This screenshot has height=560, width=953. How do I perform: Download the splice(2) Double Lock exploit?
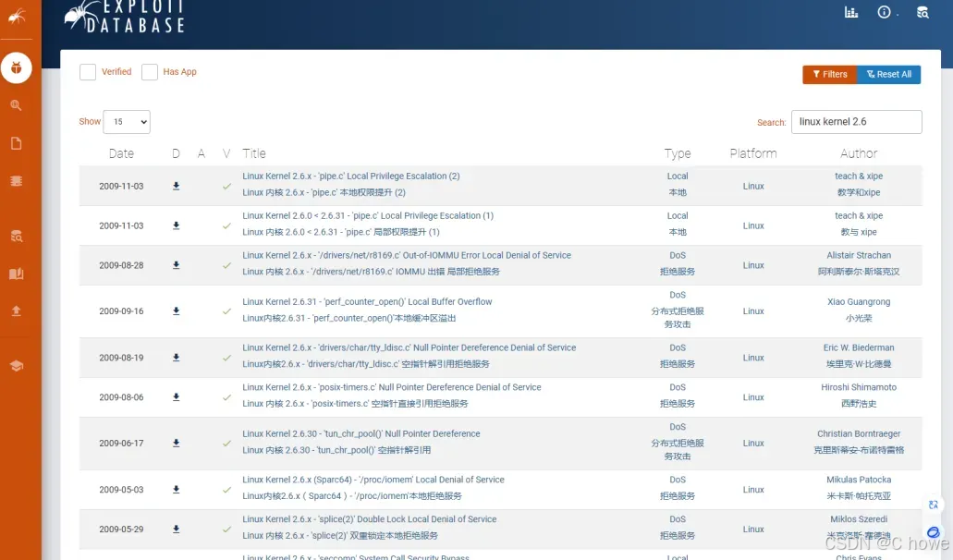176,529
